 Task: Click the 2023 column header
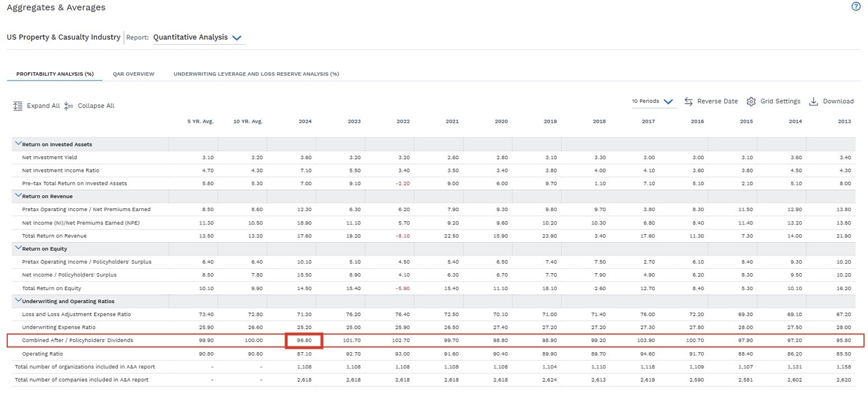(354, 122)
